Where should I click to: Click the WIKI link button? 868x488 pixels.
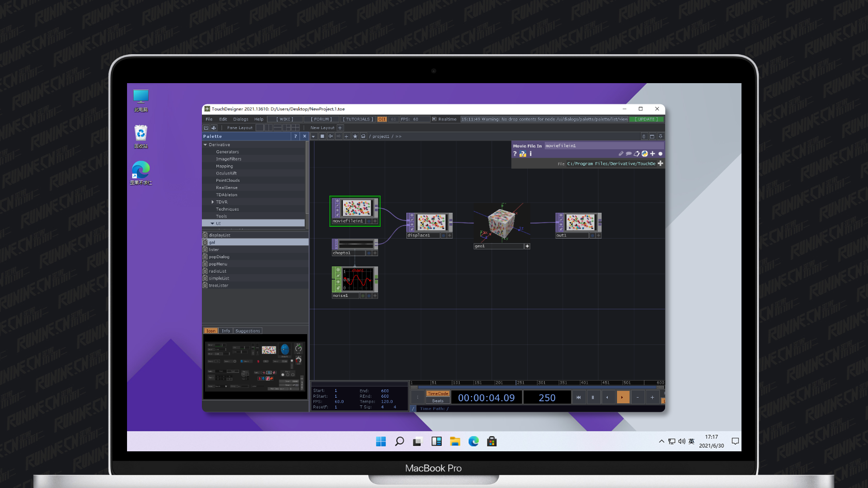click(285, 119)
